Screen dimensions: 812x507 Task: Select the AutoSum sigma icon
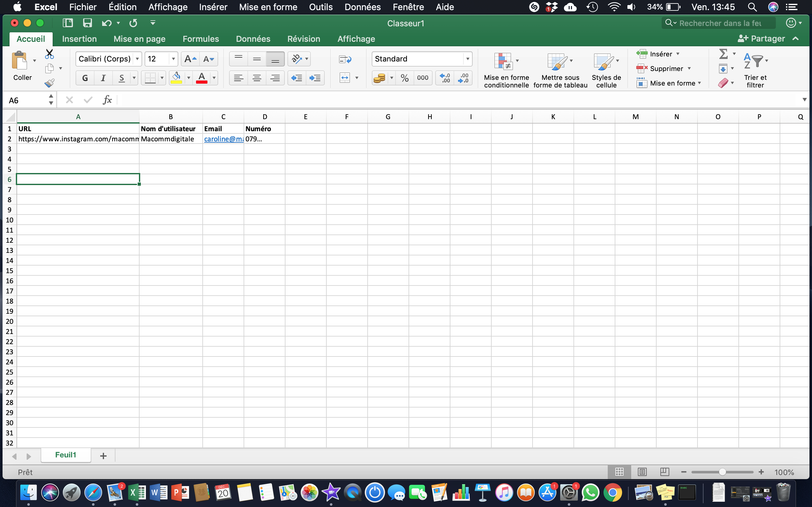click(x=724, y=54)
